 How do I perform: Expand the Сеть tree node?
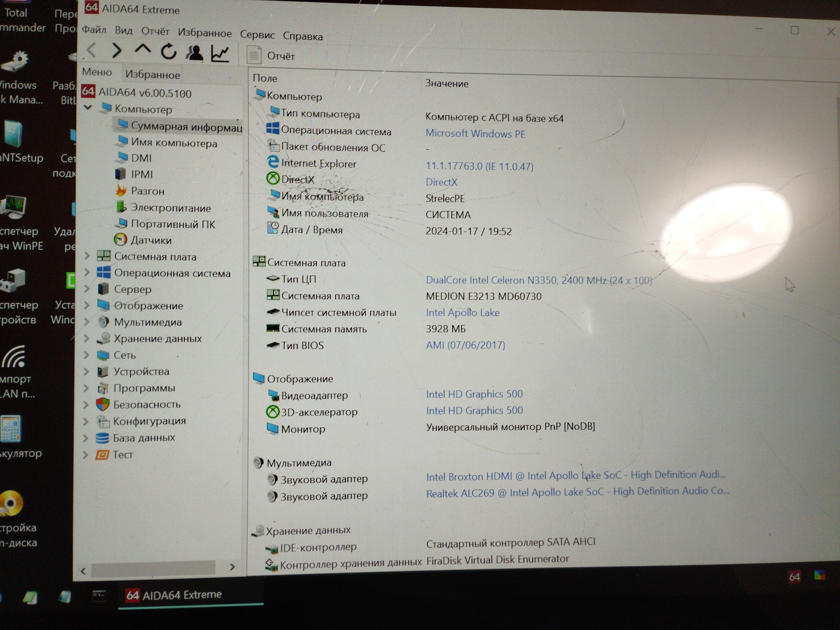(86, 355)
